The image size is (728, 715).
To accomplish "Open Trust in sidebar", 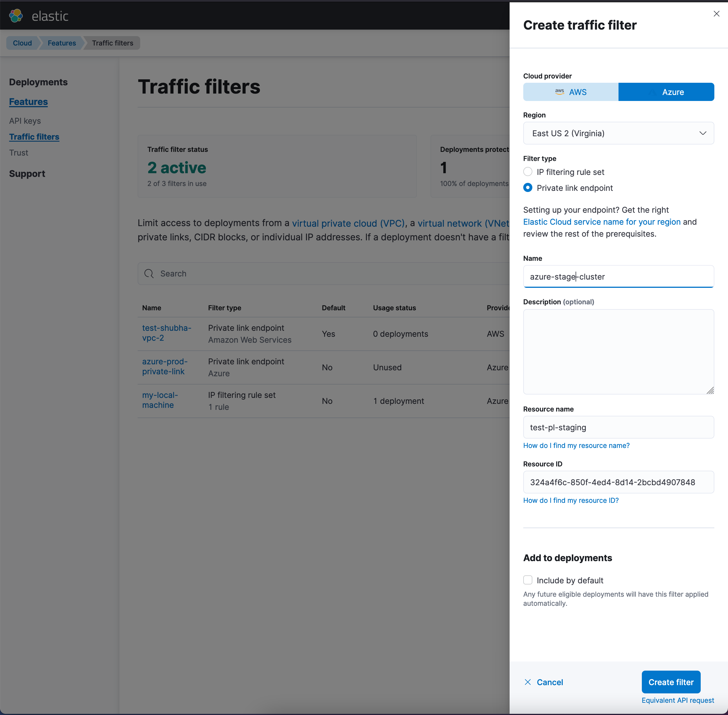I will coord(19,153).
